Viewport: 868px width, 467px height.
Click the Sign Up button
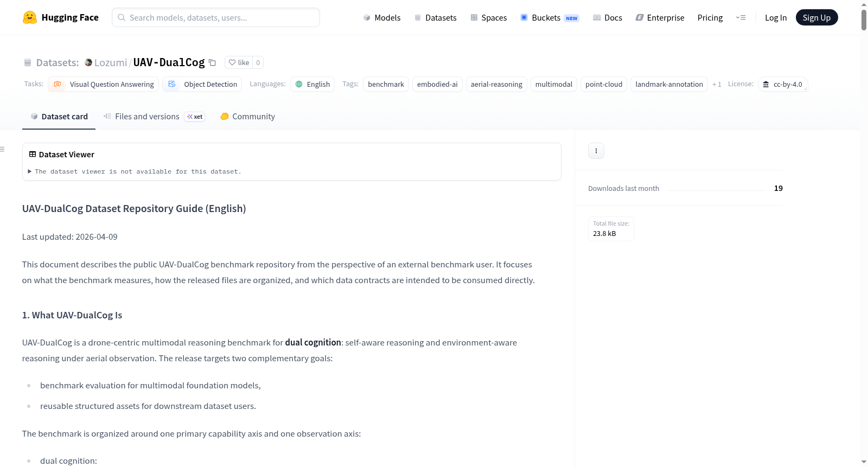816,17
